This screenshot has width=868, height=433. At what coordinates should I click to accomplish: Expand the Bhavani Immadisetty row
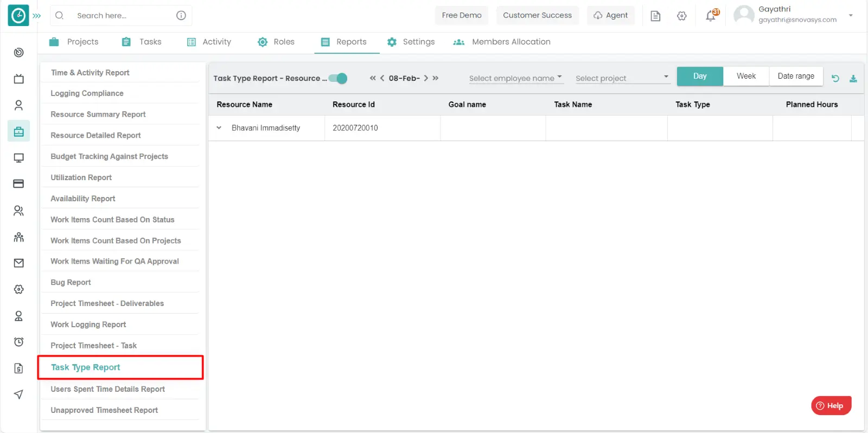pos(219,128)
